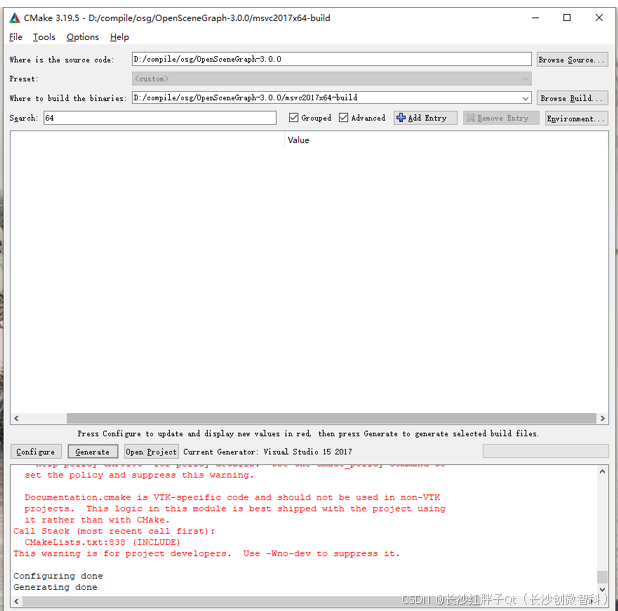
Task: Click the Open Project button
Action: pos(151,452)
